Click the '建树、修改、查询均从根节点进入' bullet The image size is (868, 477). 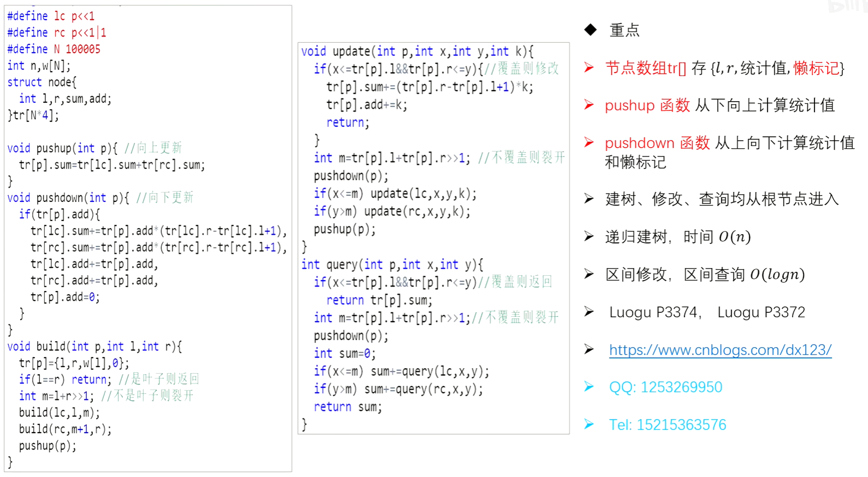[722, 199]
